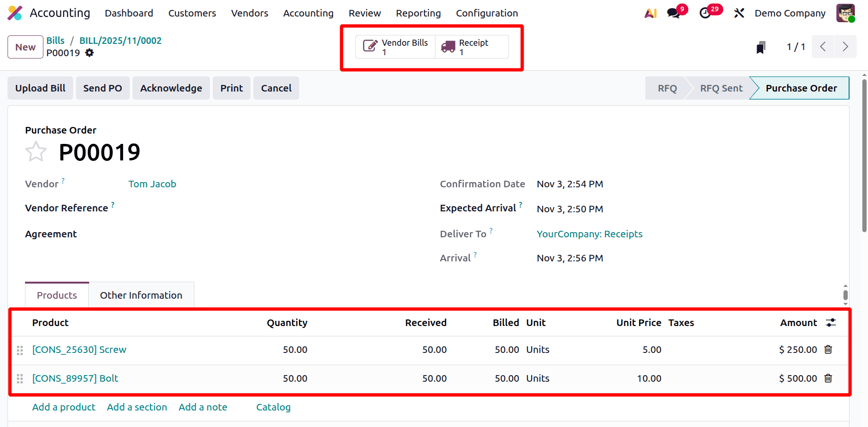Switch to the Other Information tab
Viewport: 868px width, 427px height.
[x=141, y=295]
